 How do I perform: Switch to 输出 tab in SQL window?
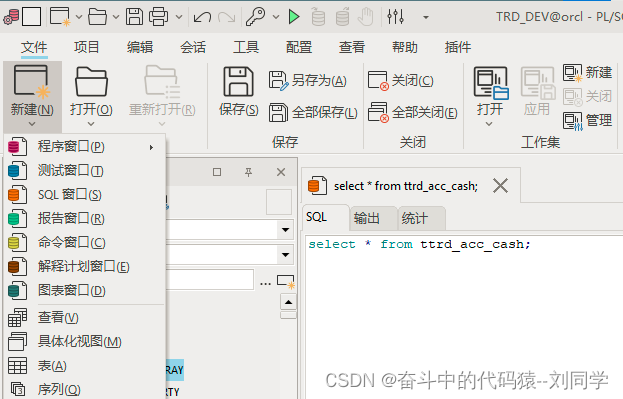click(x=372, y=218)
